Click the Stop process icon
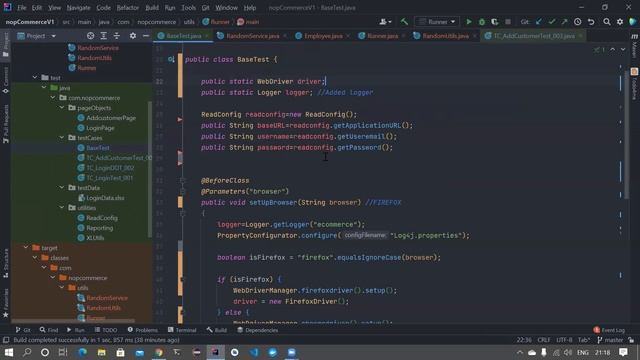Image resolution: width=640 pixels, height=360 pixels. [508, 22]
